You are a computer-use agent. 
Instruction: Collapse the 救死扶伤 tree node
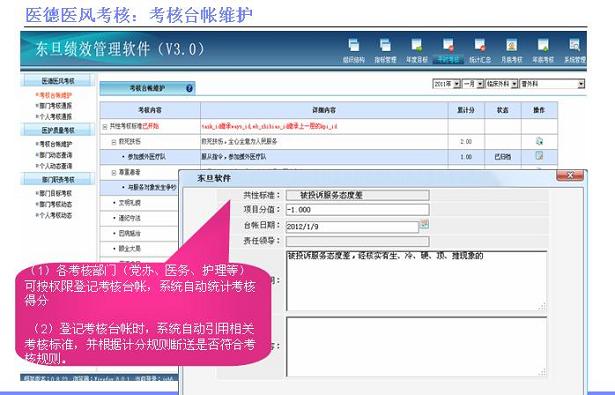(114, 142)
